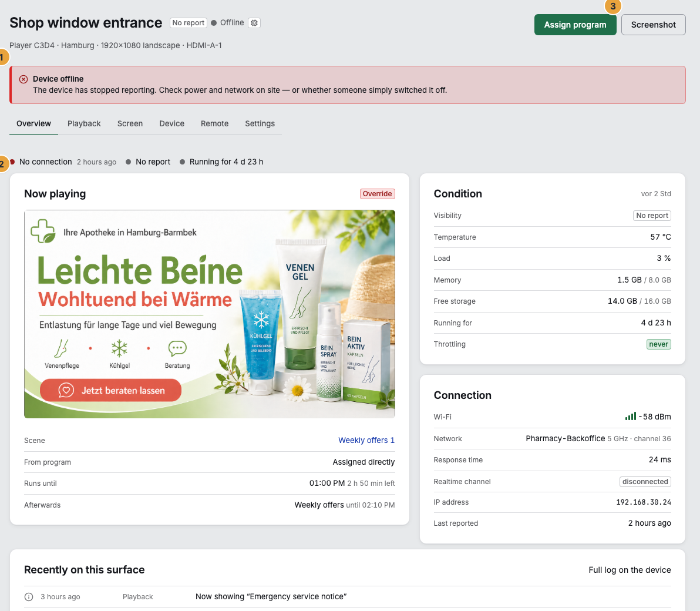Click the "Player C3D4" device subtitle
Screen dimensions: 700x611
tap(32, 46)
